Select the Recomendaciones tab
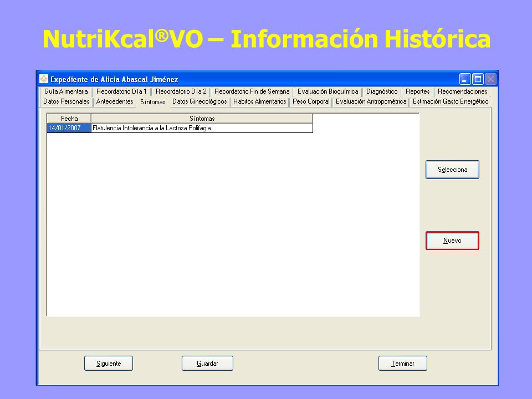 click(462, 91)
